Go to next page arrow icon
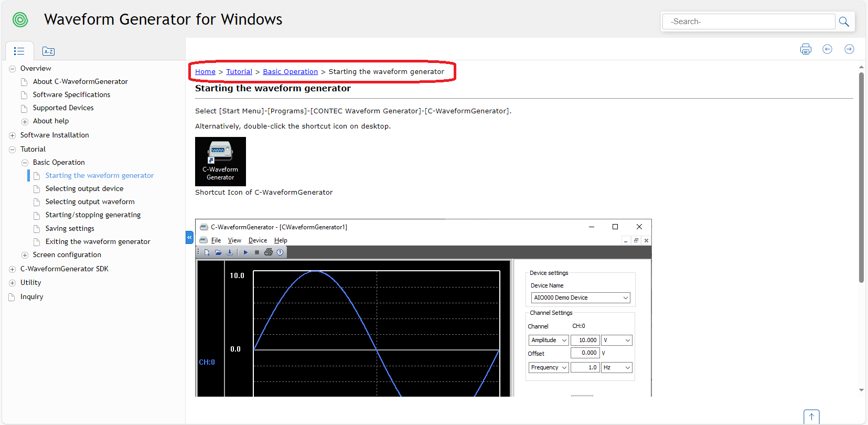This screenshot has width=868, height=425. tap(849, 49)
